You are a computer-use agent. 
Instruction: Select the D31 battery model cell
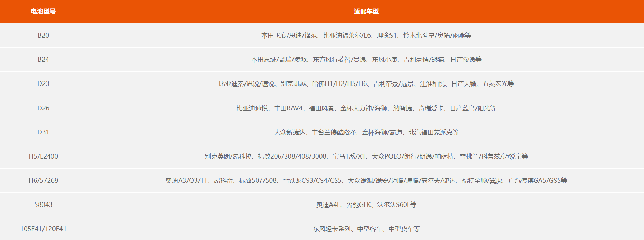44,132
